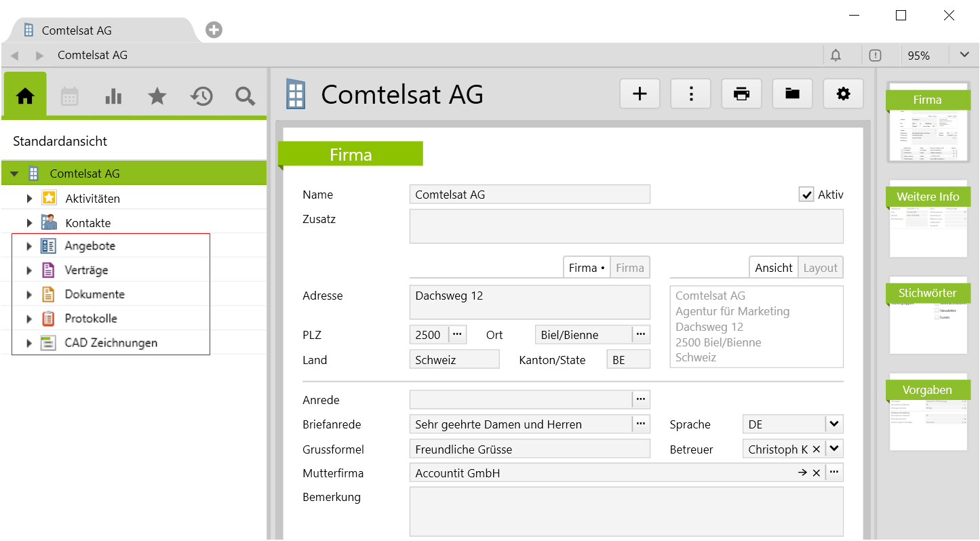The image size is (980, 541).
Task: Click the plus button to add new
Action: (640, 94)
